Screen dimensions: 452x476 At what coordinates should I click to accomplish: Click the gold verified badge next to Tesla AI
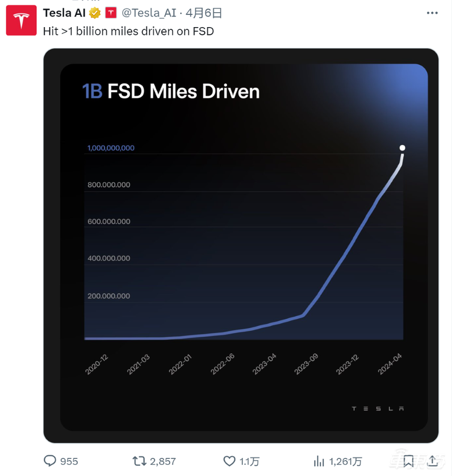coord(95,13)
